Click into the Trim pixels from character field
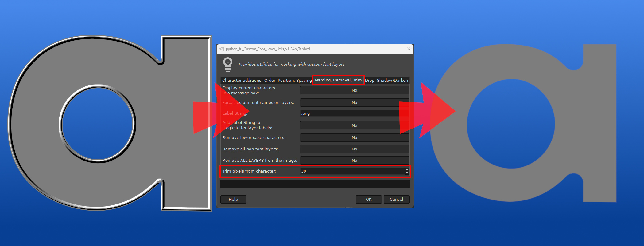This screenshot has height=246, width=644. 352,171
